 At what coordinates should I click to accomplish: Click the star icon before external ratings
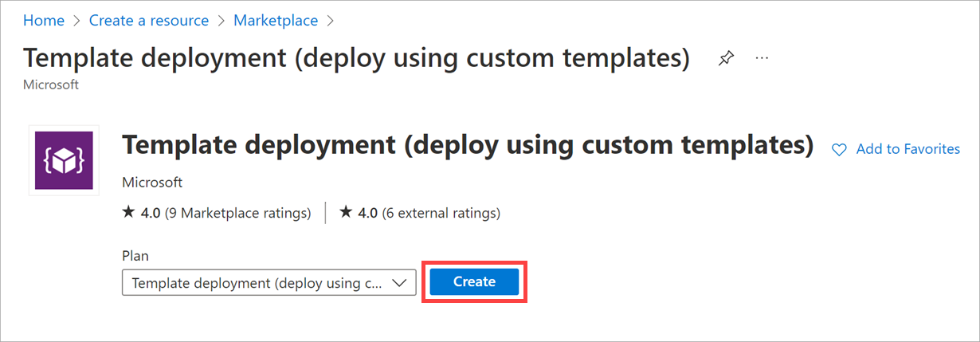point(345,213)
